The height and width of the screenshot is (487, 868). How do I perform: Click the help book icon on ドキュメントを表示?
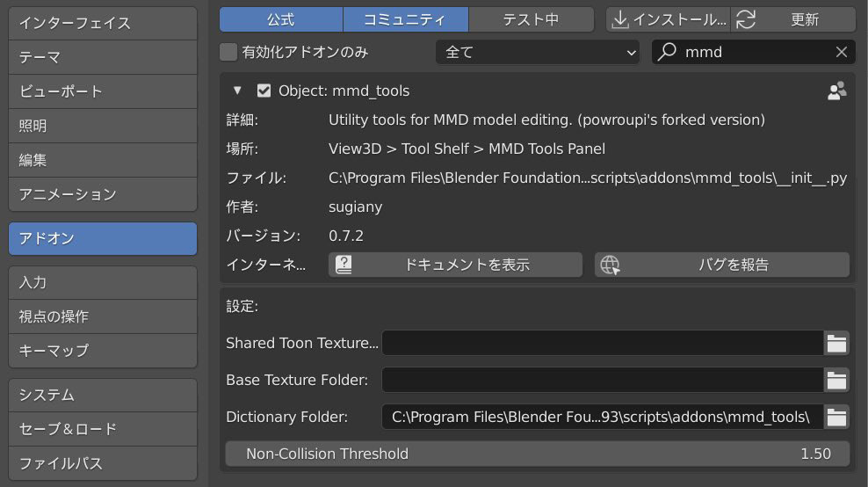point(344,265)
